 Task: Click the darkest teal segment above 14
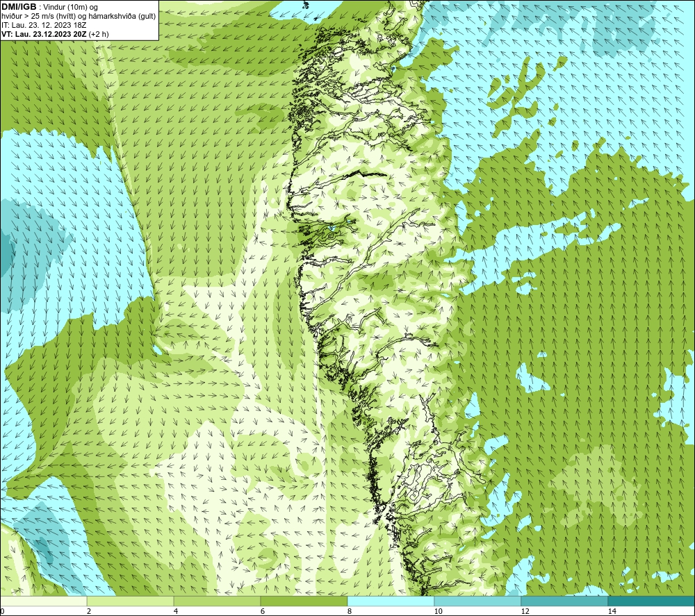[652, 601]
